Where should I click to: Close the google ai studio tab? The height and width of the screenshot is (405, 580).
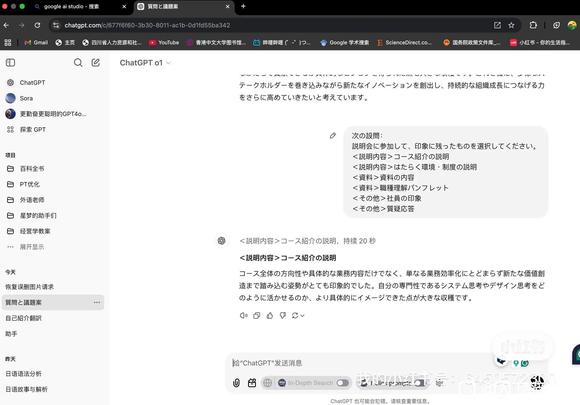click(124, 6)
